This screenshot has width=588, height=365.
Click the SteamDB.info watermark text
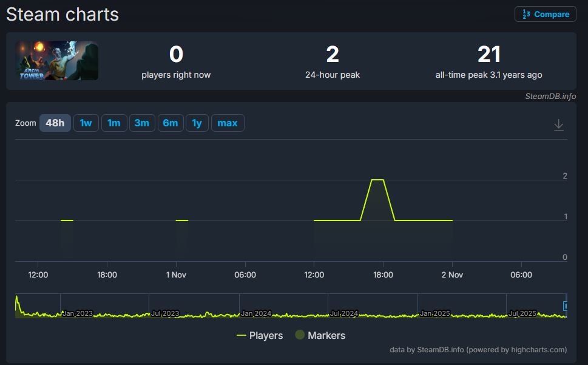point(550,97)
